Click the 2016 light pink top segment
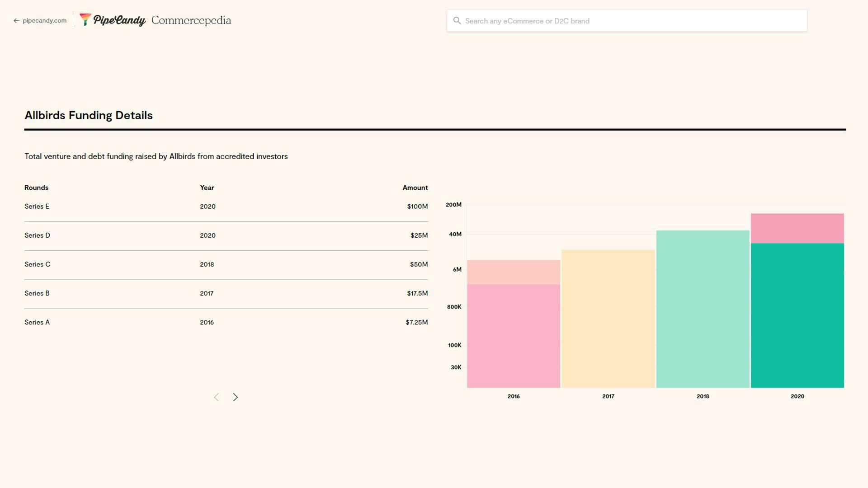 point(514,272)
